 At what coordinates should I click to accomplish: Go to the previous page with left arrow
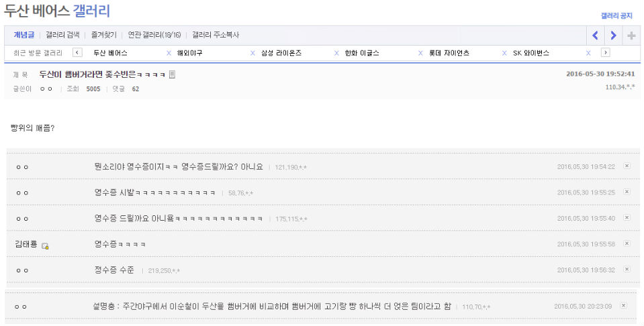595,36
